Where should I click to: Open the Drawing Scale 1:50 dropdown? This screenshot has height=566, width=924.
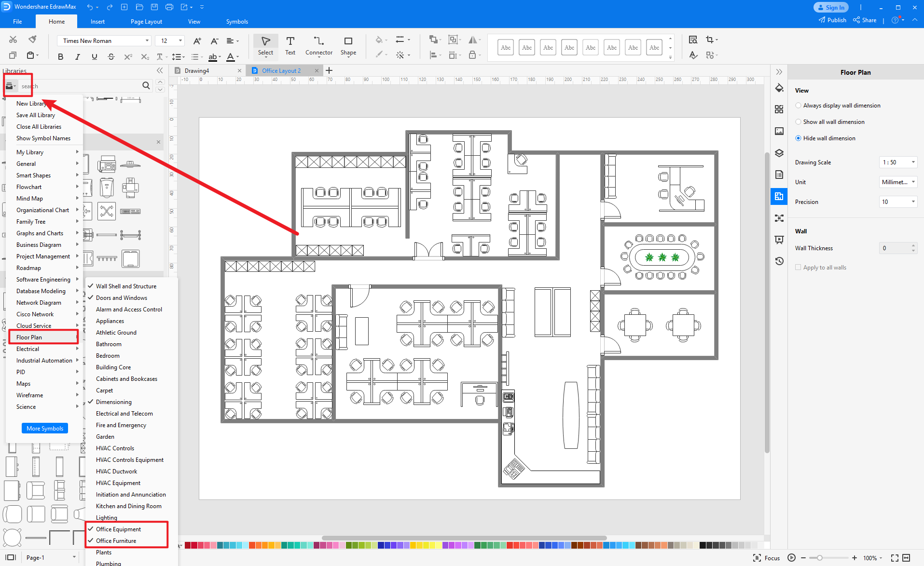tap(897, 162)
